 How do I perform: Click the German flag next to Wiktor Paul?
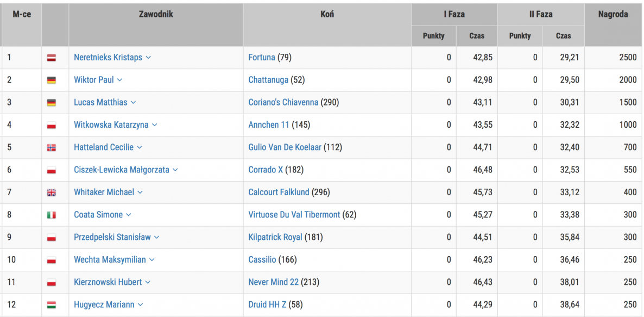[52, 80]
